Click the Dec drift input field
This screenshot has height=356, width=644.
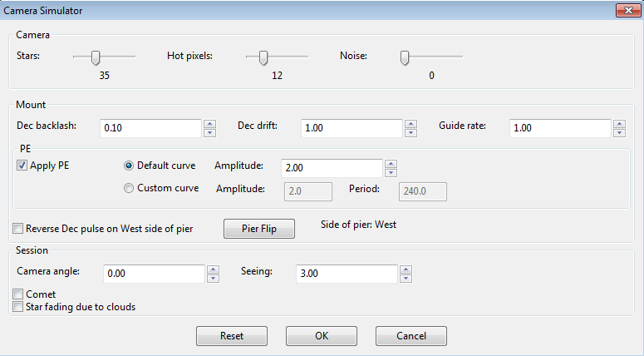click(351, 128)
